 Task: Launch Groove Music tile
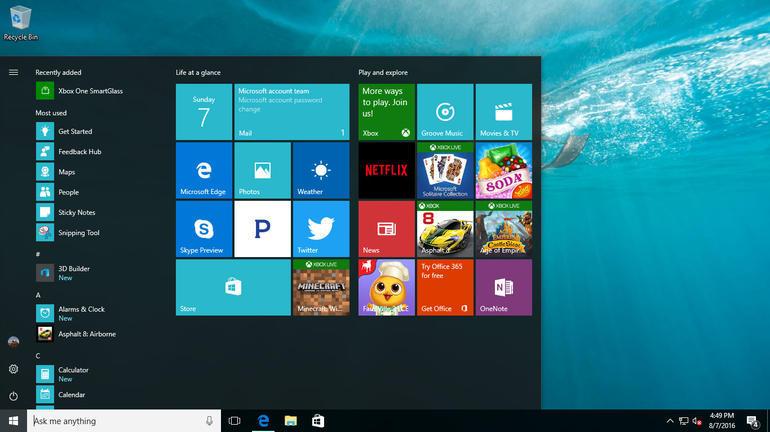click(445, 112)
